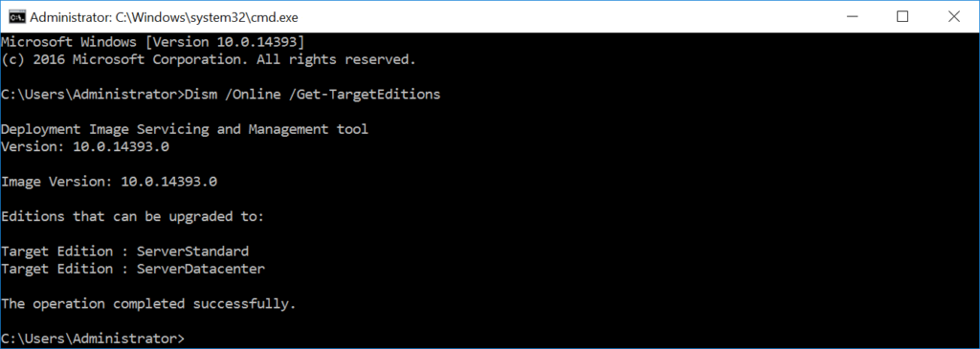This screenshot has width=980, height=349.
Task: Click the Microsoft Windows [Version 10.0.14393] line
Action: pos(153,42)
